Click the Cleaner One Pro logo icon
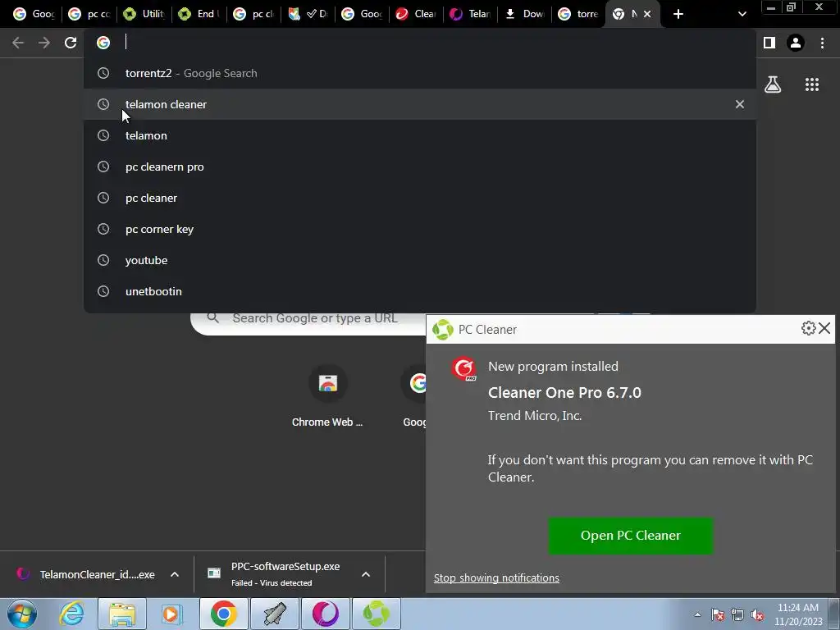840x630 pixels. (463, 369)
